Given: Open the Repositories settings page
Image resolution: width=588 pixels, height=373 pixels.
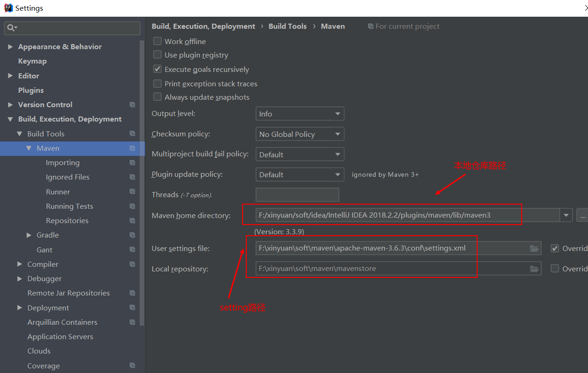Looking at the screenshot, I should 67,221.
